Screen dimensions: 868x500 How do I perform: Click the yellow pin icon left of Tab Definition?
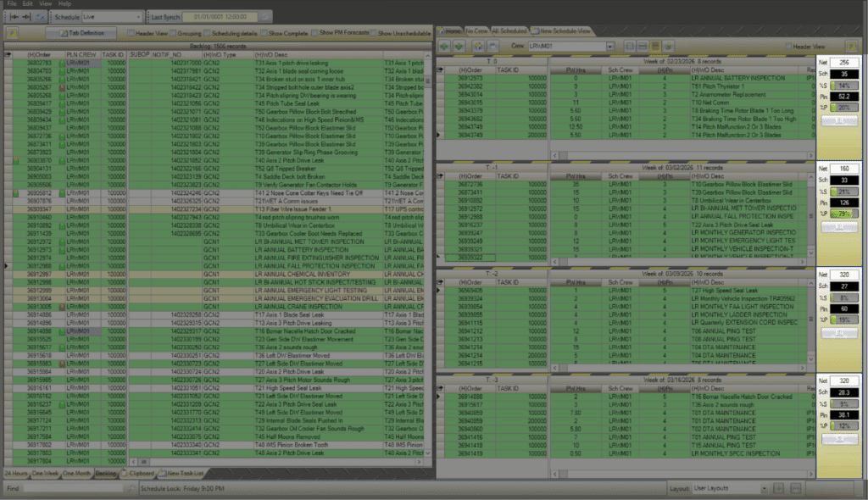14,32
